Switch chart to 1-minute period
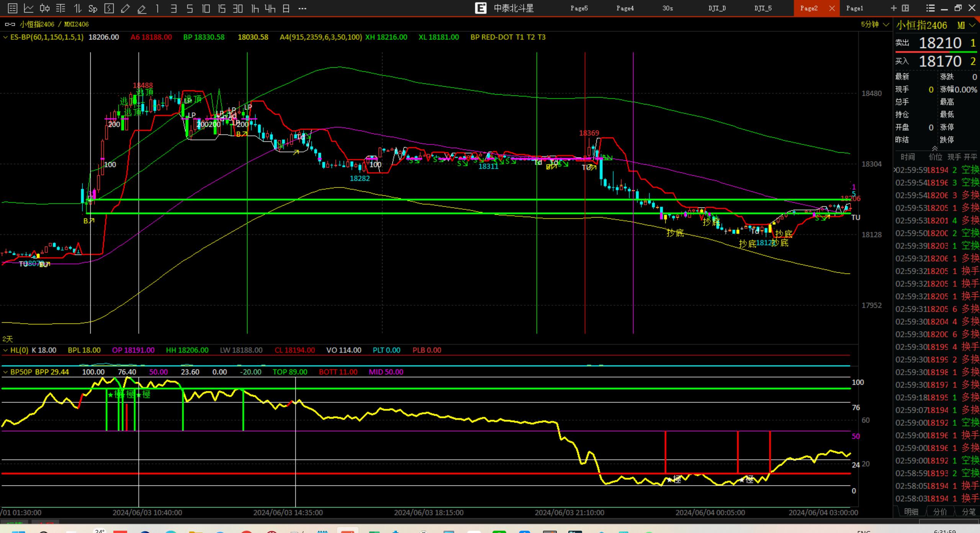Screen dimensions: 980x533 tap(157, 8)
